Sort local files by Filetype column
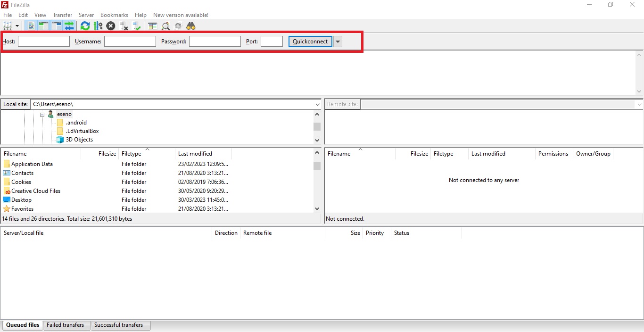 tap(147, 154)
